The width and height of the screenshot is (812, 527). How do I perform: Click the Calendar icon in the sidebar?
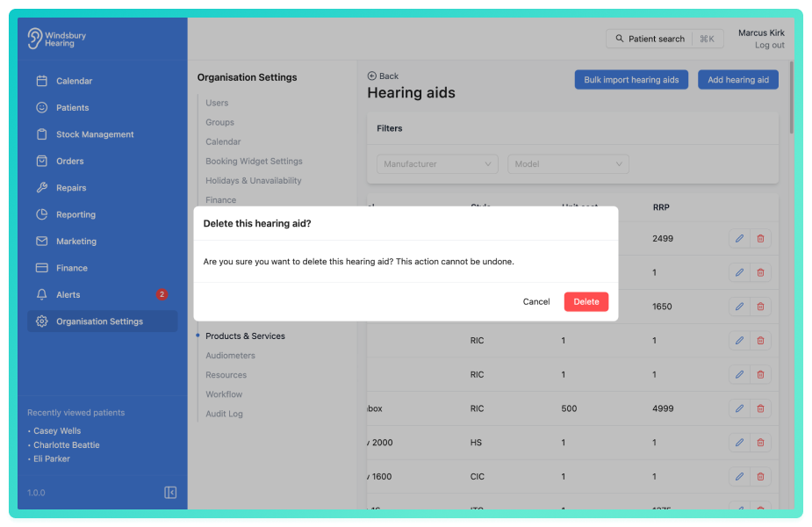click(x=42, y=81)
